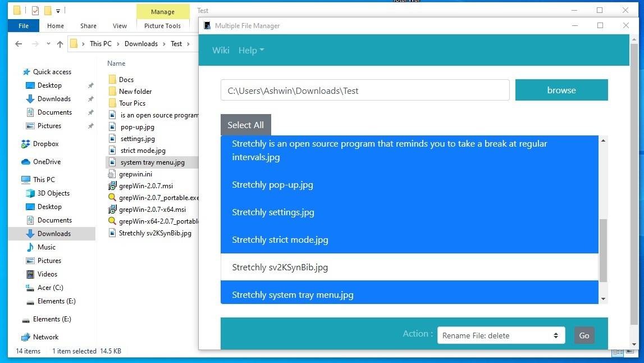The height and width of the screenshot is (363, 644).
Task: Open New folder in Explorer
Action: (135, 91)
